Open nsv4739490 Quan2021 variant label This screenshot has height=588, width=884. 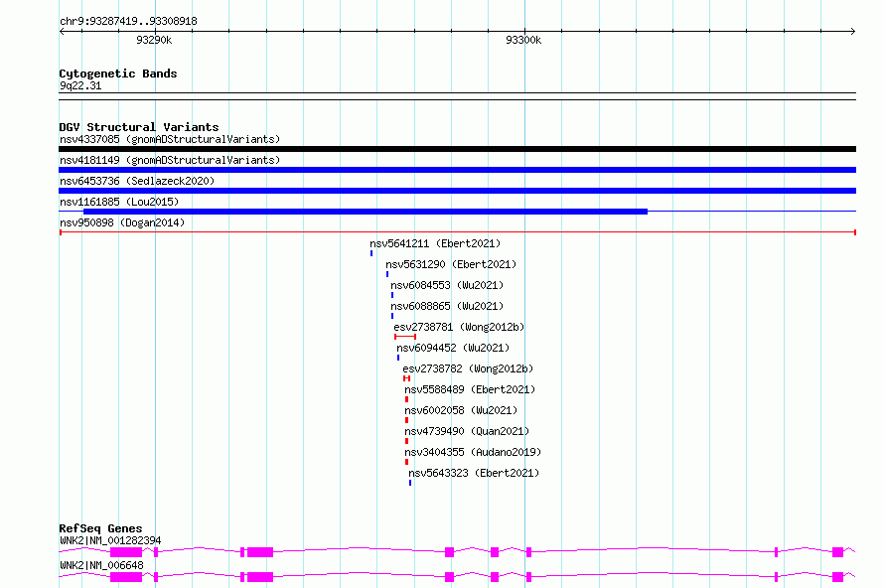pyautogui.click(x=467, y=431)
